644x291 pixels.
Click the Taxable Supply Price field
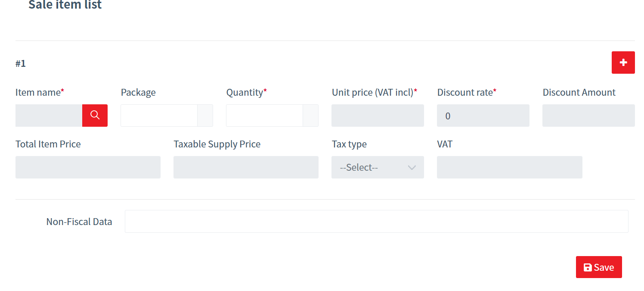pos(246,167)
